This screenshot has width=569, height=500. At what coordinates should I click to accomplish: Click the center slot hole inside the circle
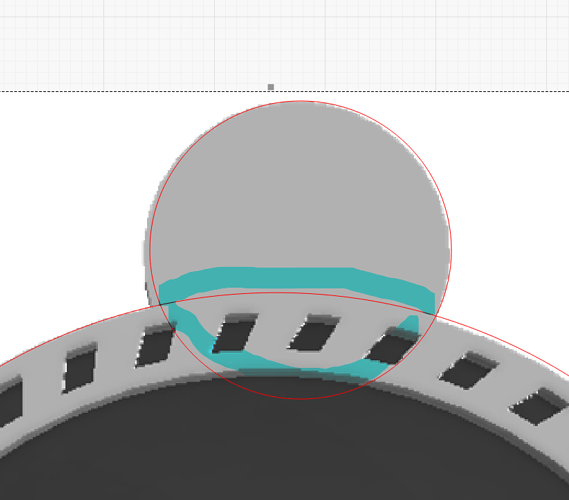(315, 333)
